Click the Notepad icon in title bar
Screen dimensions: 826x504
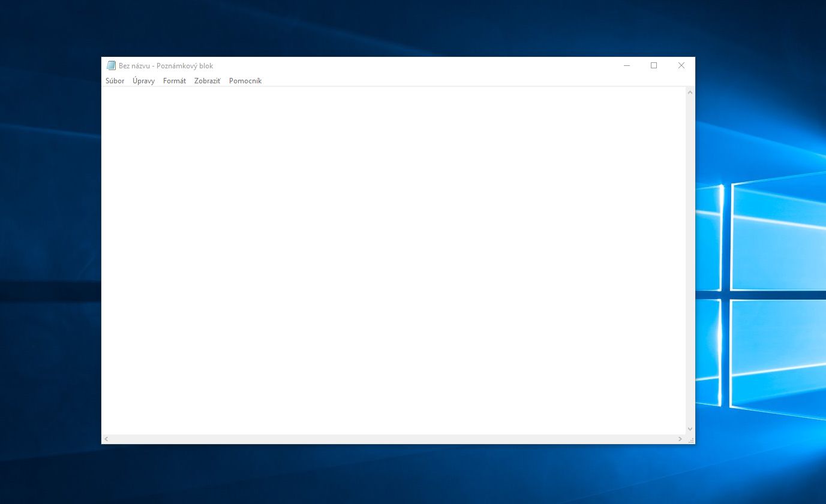pyautogui.click(x=111, y=66)
